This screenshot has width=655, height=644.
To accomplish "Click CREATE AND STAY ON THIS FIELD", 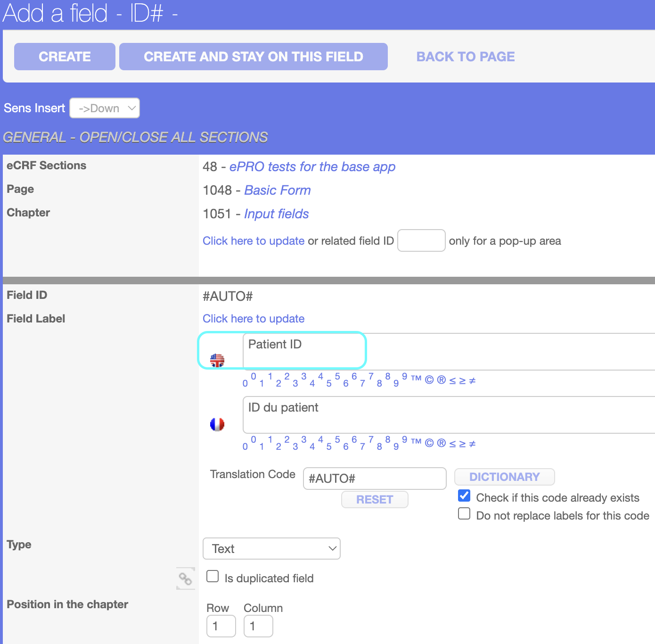I will coord(254,57).
